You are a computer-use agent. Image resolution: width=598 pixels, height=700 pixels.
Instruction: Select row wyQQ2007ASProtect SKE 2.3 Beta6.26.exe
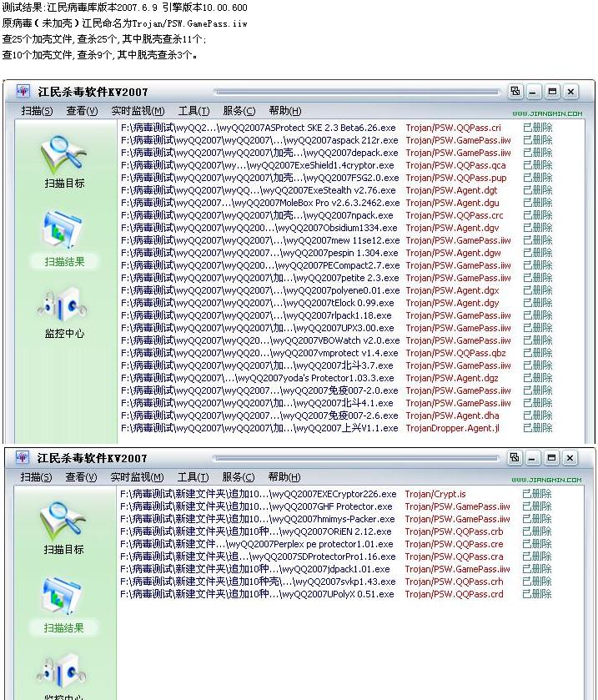pos(336,128)
